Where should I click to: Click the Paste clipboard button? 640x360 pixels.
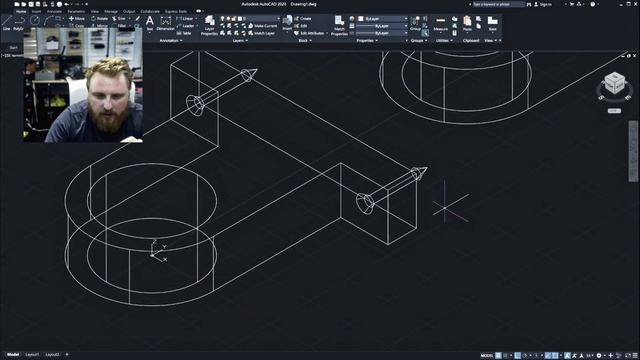point(467,23)
